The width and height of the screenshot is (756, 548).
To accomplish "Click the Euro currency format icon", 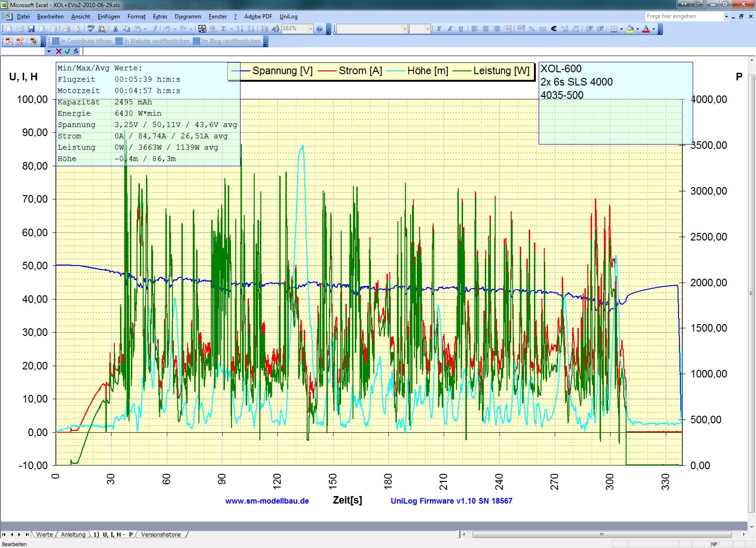I will (554, 29).
